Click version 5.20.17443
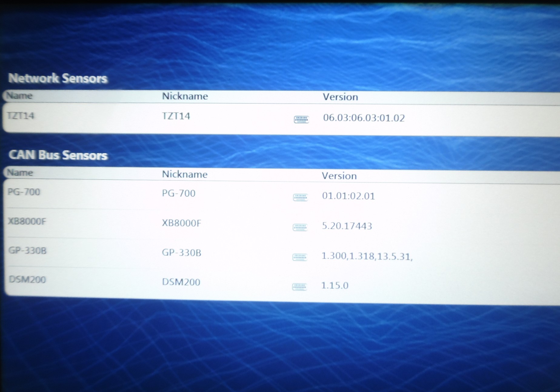The image size is (560, 392). pyautogui.click(x=347, y=226)
